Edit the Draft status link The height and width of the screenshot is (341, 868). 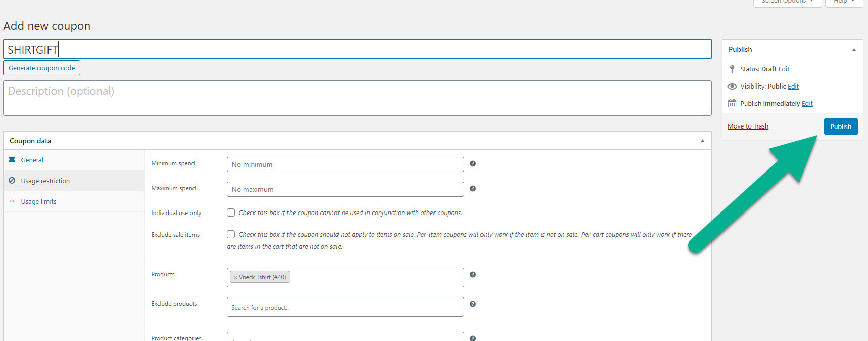coord(784,69)
